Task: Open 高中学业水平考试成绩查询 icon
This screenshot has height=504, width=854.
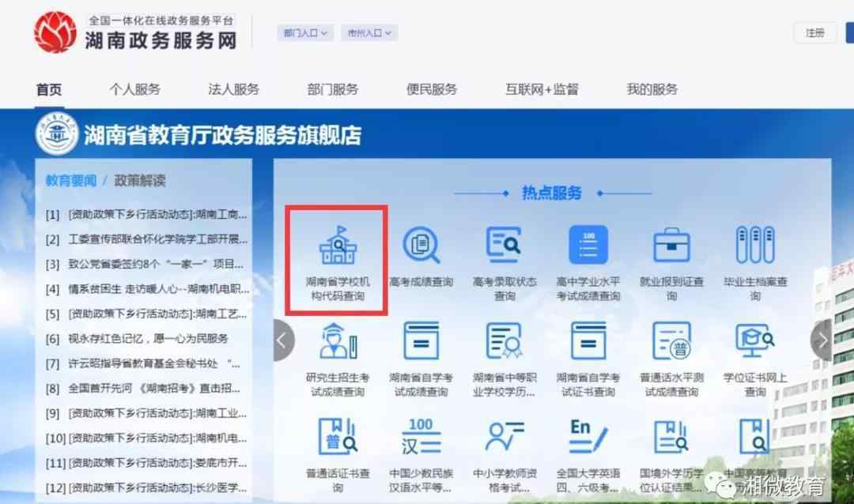Action: point(588,245)
